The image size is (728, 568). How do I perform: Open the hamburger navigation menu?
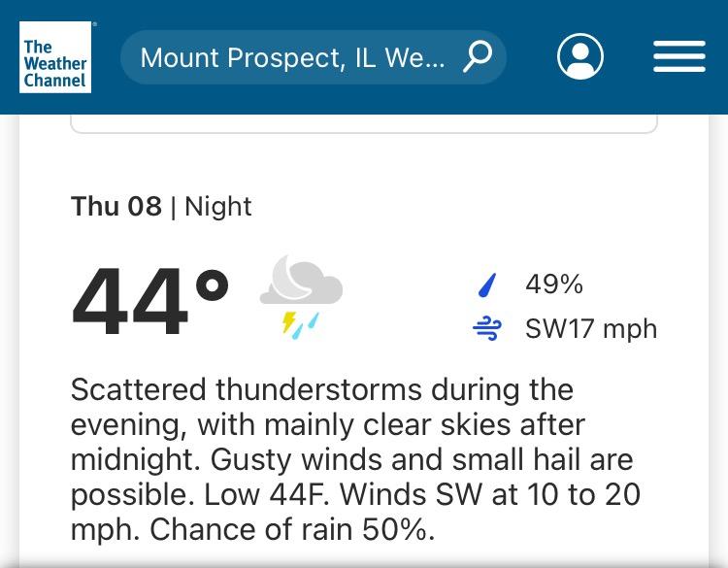tap(678, 57)
